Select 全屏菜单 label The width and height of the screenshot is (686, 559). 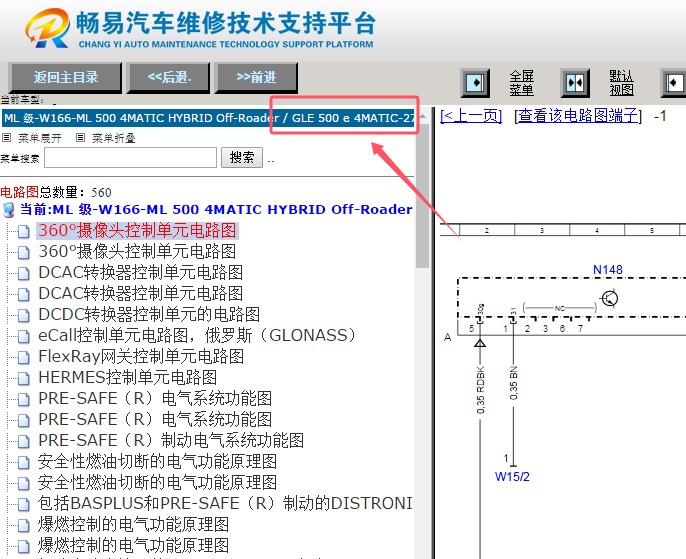pyautogui.click(x=522, y=83)
